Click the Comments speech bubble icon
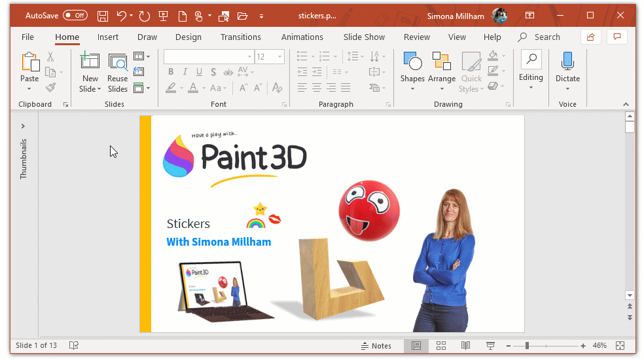Screen dimensions: 644x359 (x=617, y=37)
